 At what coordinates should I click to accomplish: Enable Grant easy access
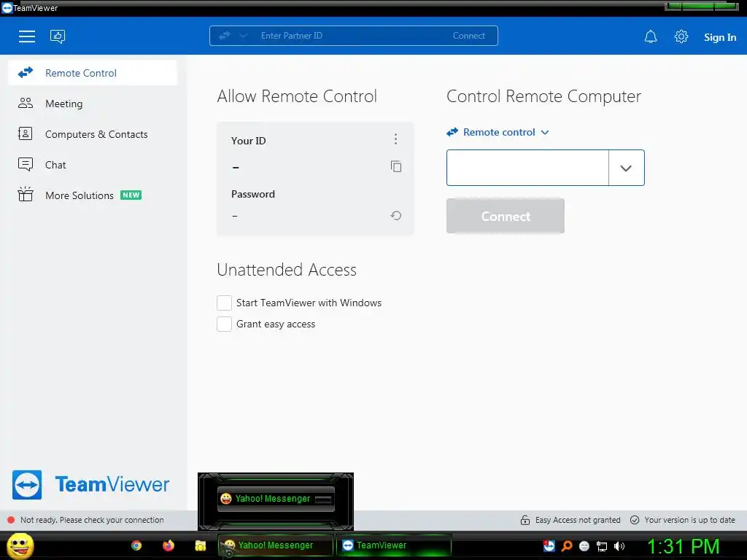(x=224, y=324)
